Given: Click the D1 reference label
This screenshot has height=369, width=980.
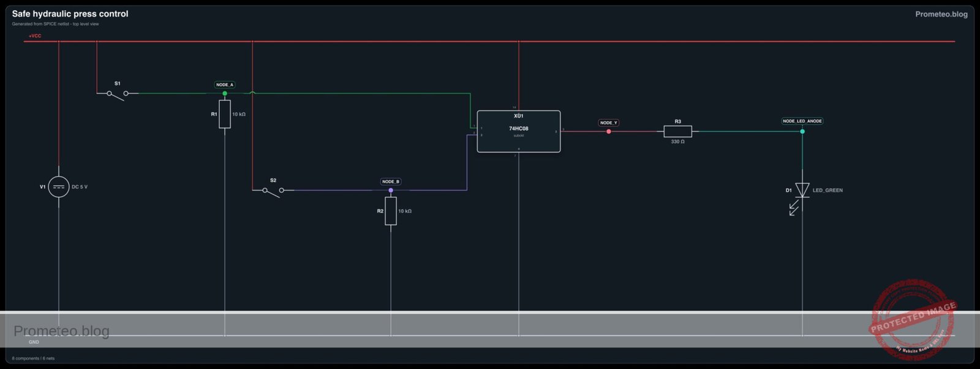Looking at the screenshot, I should tap(789, 190).
